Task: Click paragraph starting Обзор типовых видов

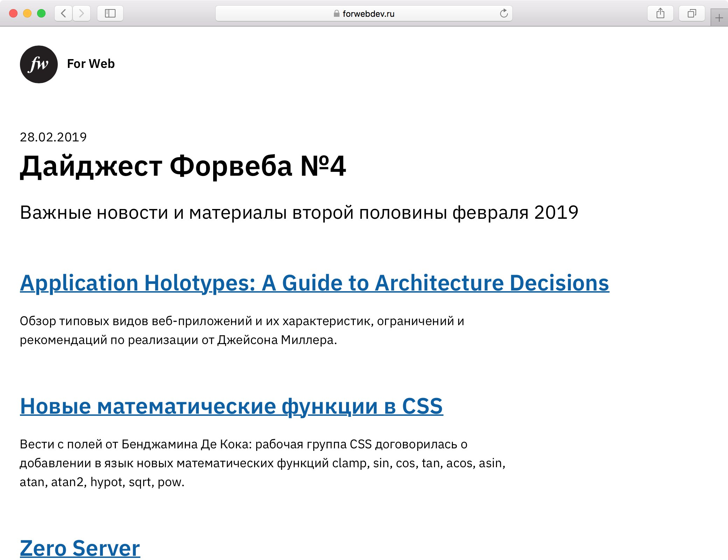Action: point(242,330)
